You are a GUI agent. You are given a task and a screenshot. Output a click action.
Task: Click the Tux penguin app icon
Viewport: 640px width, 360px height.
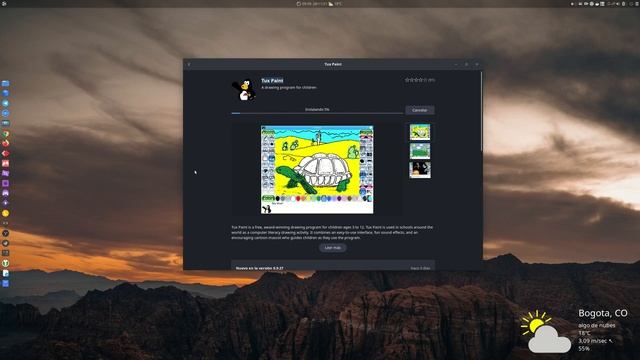point(244,90)
